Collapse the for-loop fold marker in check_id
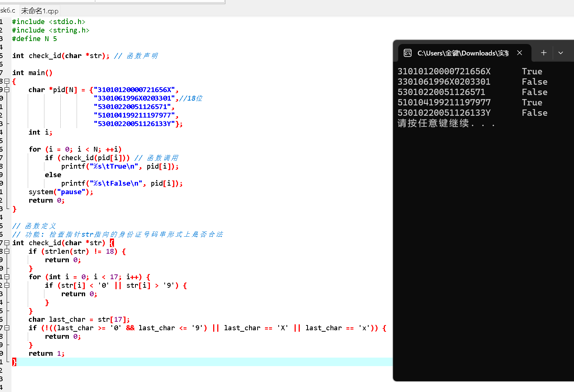The image size is (574, 392). pos(7,277)
